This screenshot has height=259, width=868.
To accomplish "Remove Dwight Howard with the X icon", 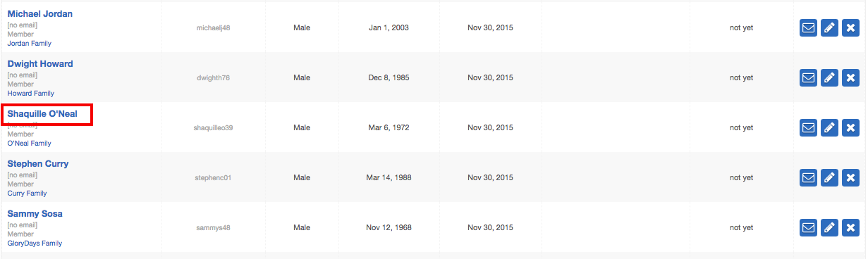I will pyautogui.click(x=850, y=78).
